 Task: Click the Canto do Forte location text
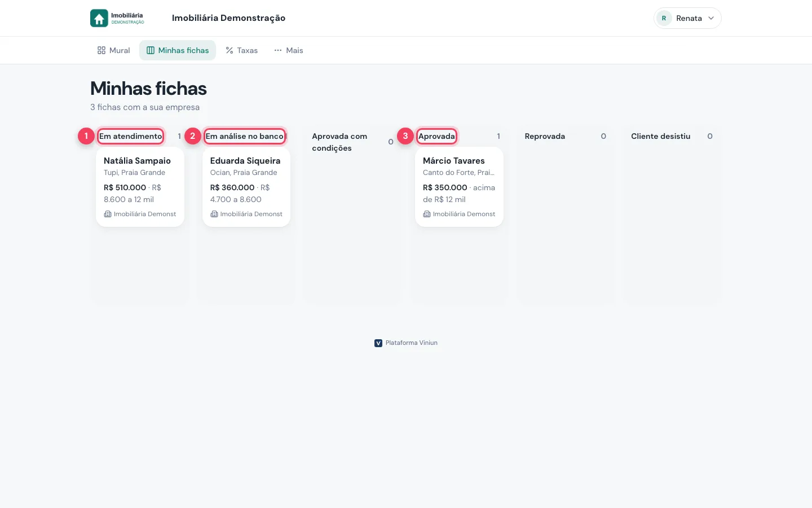click(458, 173)
